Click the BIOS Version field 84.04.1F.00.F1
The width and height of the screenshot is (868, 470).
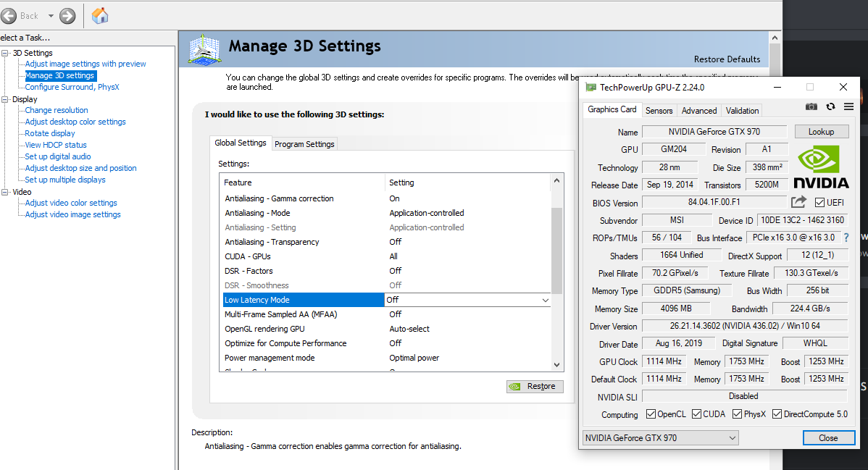pos(714,203)
